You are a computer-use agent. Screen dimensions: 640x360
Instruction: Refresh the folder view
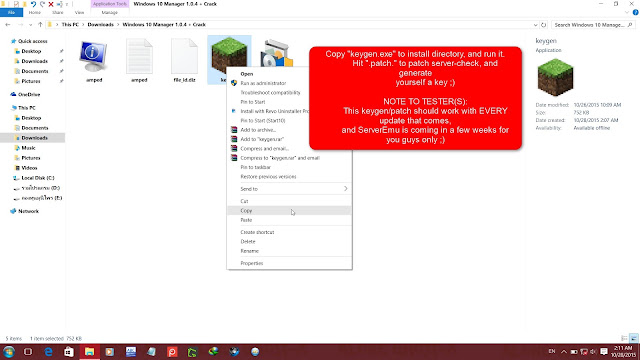tap(543, 25)
